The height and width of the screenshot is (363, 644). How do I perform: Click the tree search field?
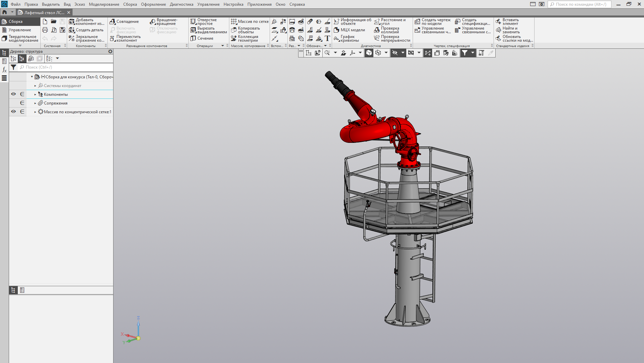[x=65, y=67]
